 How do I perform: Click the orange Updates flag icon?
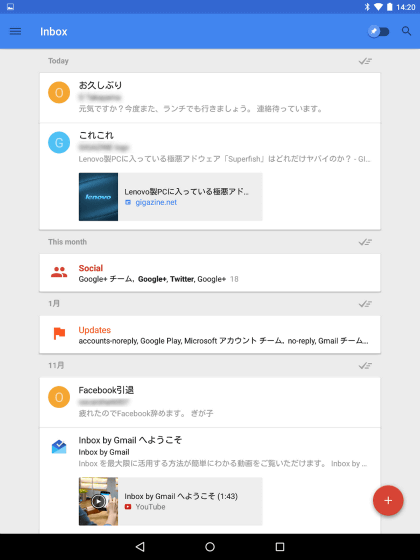coord(59,334)
